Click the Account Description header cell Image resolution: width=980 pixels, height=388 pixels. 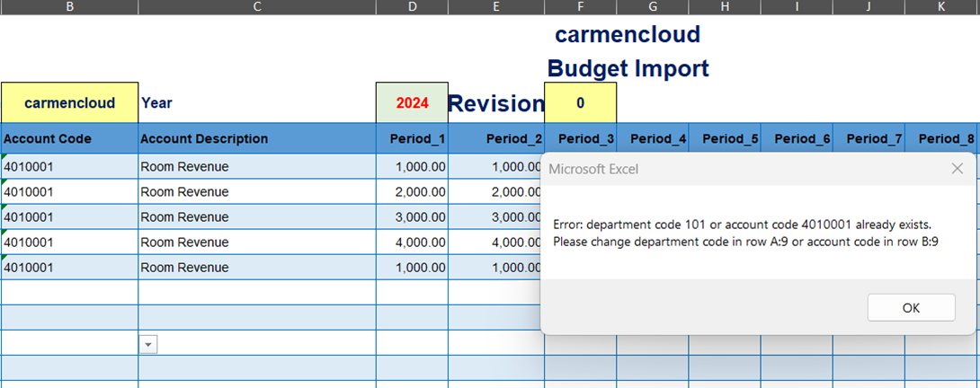coord(257,138)
